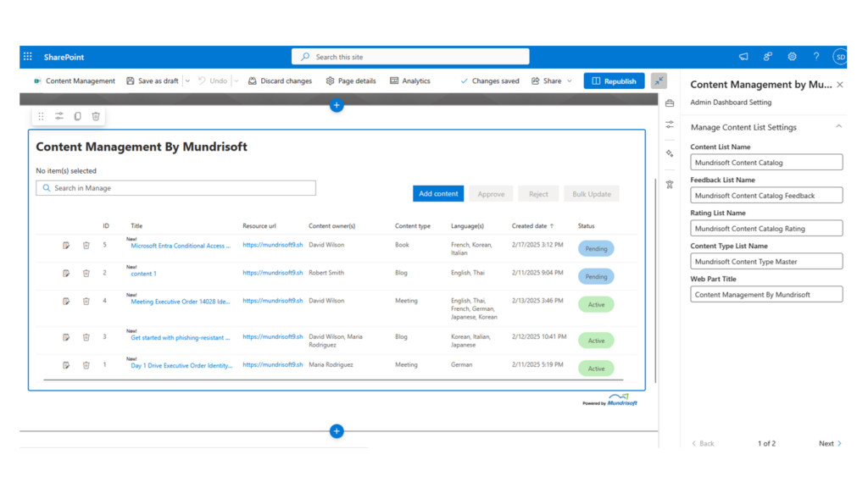Image resolution: width=868 pixels, height=488 pixels.
Task: Click the Status column header
Action: coord(587,225)
